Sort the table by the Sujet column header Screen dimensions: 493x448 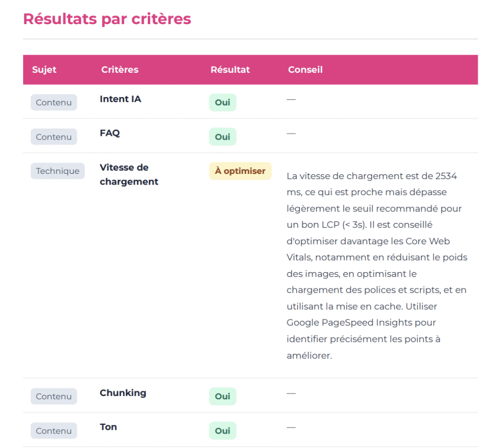click(44, 69)
